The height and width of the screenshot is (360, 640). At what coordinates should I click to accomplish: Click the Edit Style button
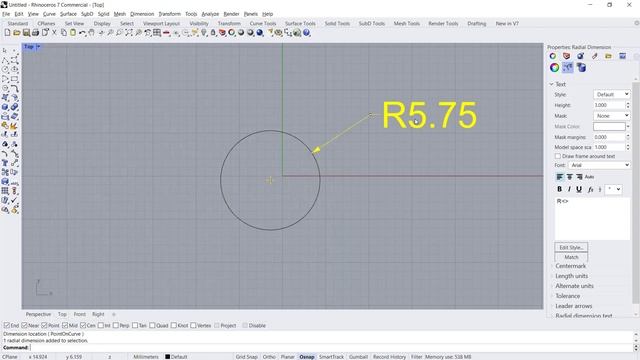(571, 247)
